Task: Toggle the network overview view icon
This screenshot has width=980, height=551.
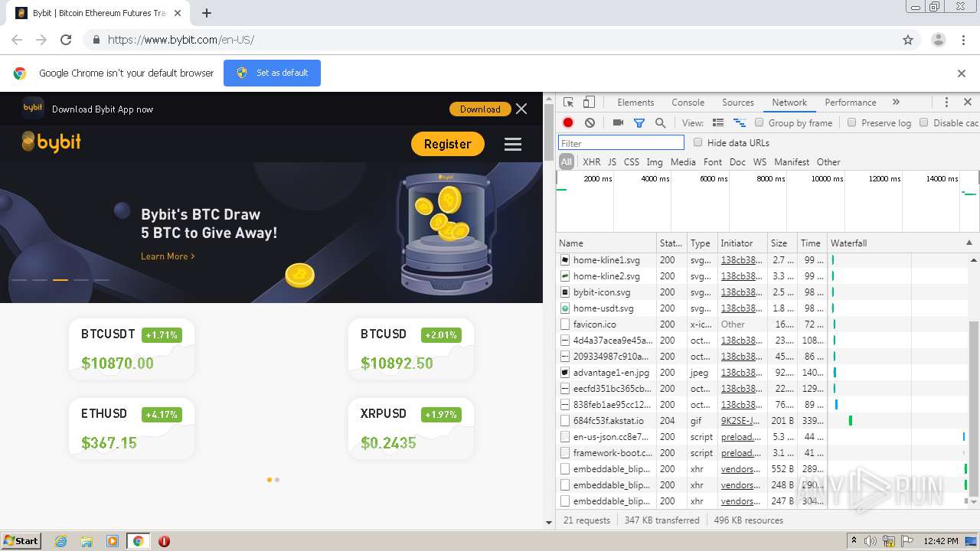Action: coord(740,122)
